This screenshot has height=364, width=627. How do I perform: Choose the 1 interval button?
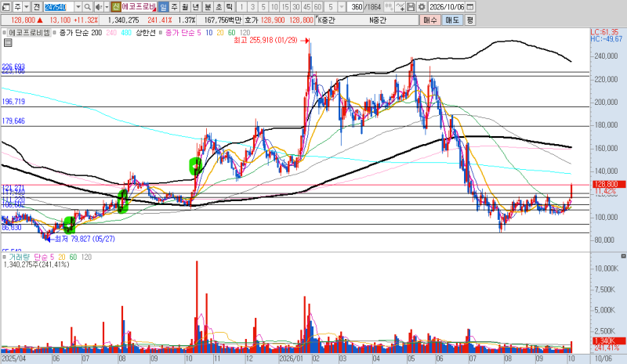click(x=241, y=7)
